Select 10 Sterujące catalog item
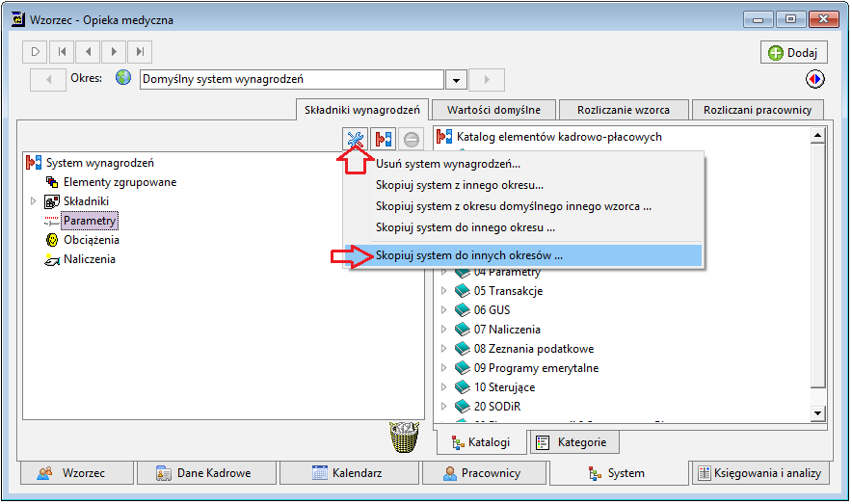This screenshot has height=504, width=852. click(504, 387)
